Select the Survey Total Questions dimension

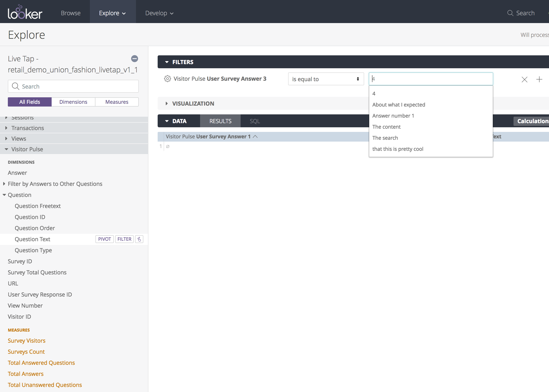pyautogui.click(x=37, y=273)
